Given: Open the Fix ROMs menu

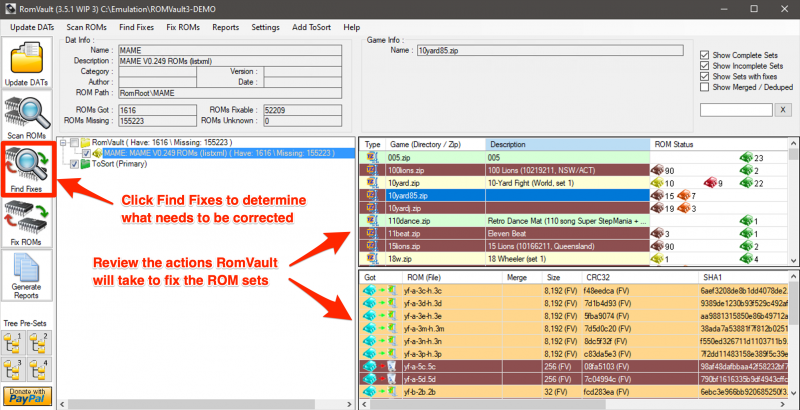Looking at the screenshot, I should [x=183, y=28].
